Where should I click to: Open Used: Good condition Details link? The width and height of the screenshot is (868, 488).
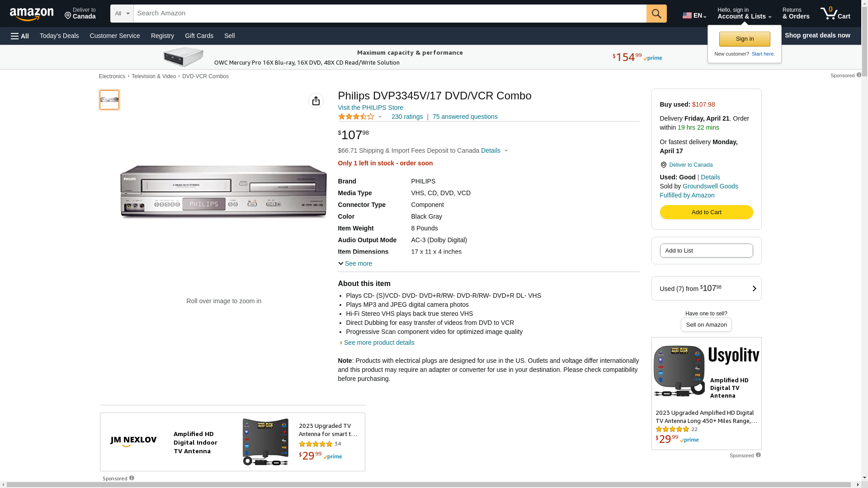pos(710,177)
